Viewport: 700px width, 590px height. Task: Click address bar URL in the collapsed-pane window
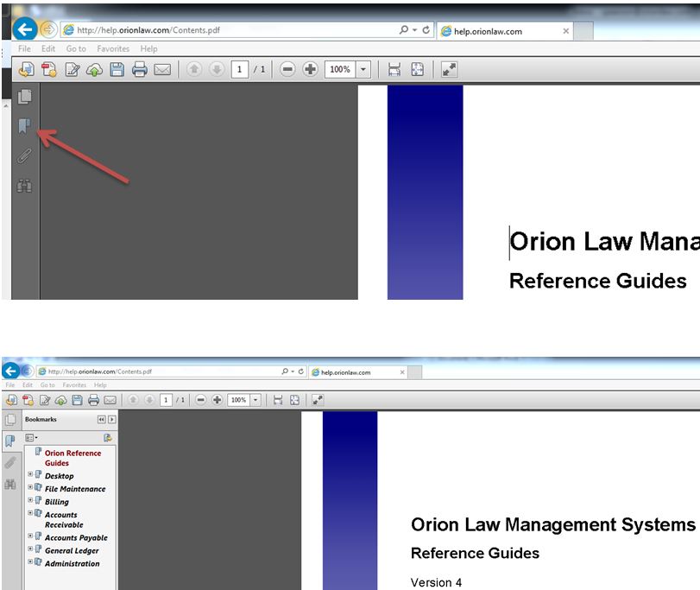(148, 30)
